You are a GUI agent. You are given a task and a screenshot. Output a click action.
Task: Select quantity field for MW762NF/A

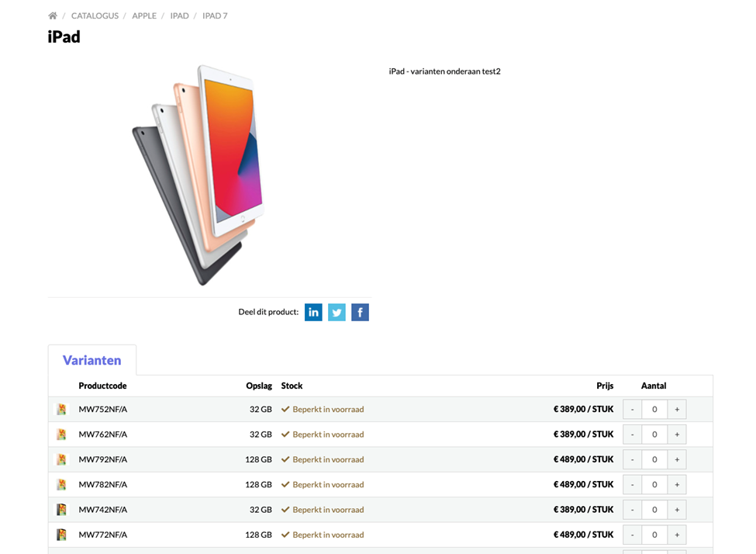pos(654,435)
